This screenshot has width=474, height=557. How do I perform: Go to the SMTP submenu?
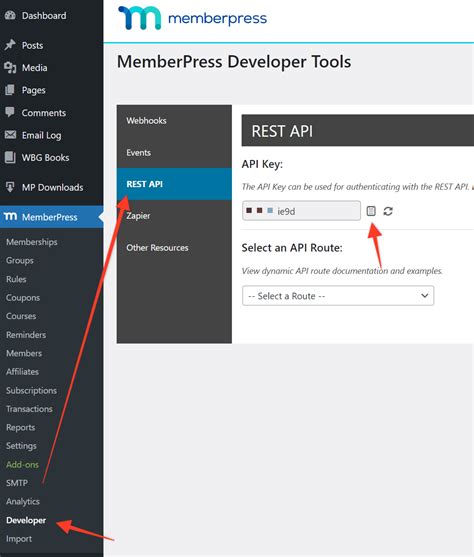[17, 483]
